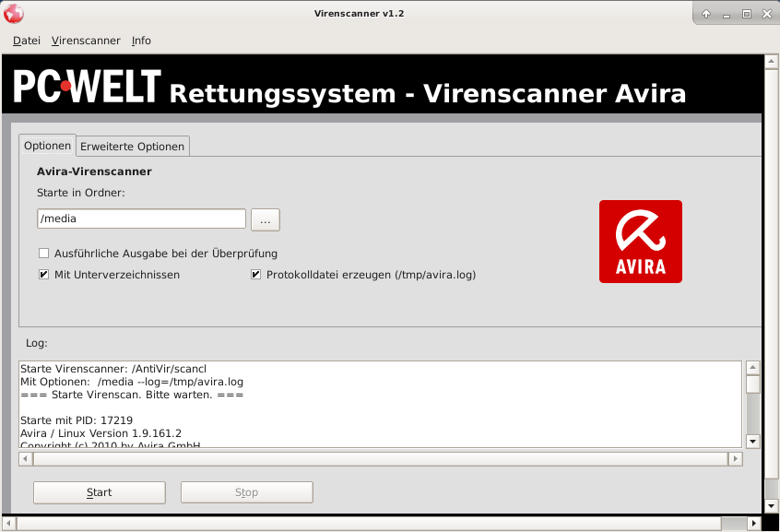Viewport: 780px width, 532px height.
Task: Click the 'Log:' label
Action: 37,343
